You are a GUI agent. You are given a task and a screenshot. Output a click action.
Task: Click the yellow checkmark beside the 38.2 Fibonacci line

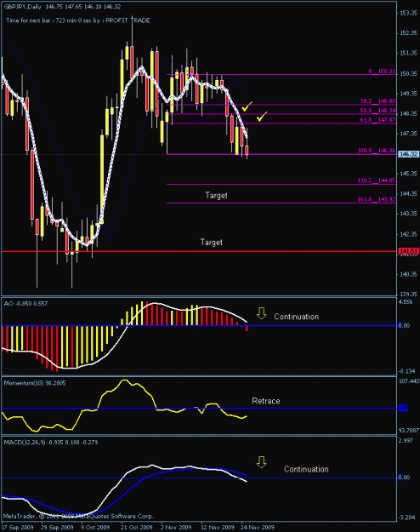click(247, 106)
